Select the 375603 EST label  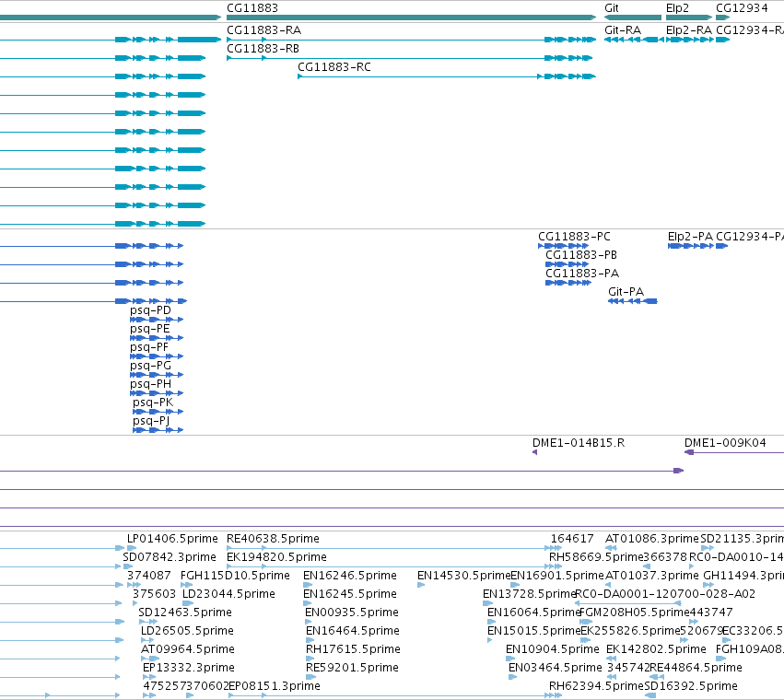tap(154, 594)
